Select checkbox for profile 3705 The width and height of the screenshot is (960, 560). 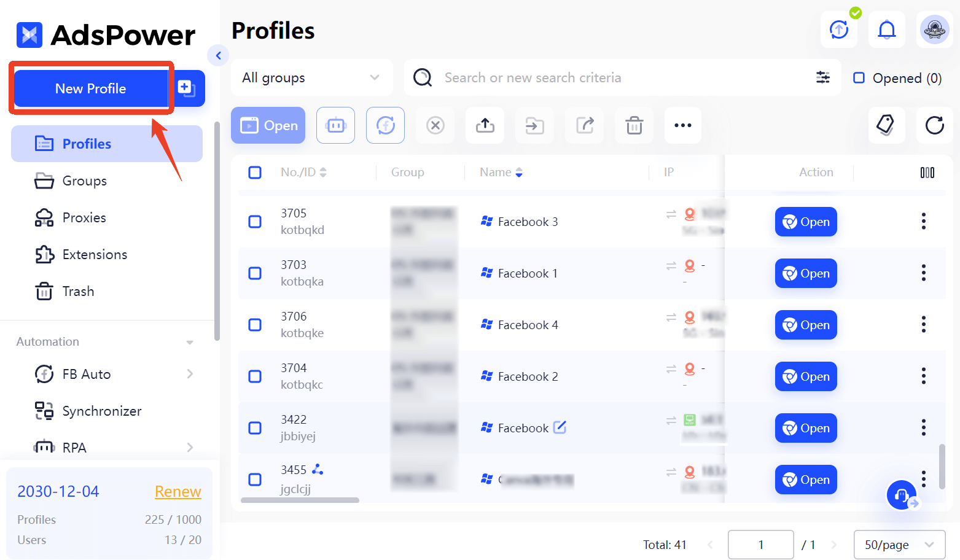[255, 222]
